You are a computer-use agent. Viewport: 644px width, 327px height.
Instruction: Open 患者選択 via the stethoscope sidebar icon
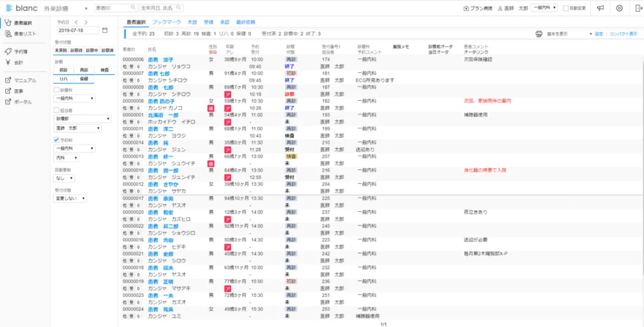pos(7,23)
